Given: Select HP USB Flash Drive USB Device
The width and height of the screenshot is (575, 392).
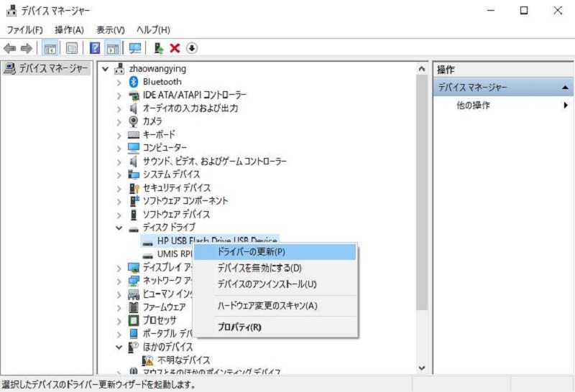Looking at the screenshot, I should 210,241.
